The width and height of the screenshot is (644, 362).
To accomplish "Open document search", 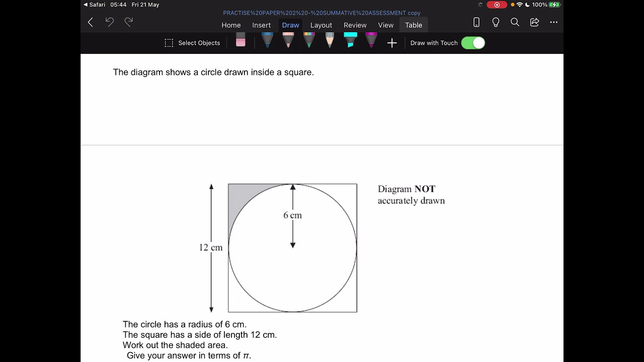I will 515,22.
